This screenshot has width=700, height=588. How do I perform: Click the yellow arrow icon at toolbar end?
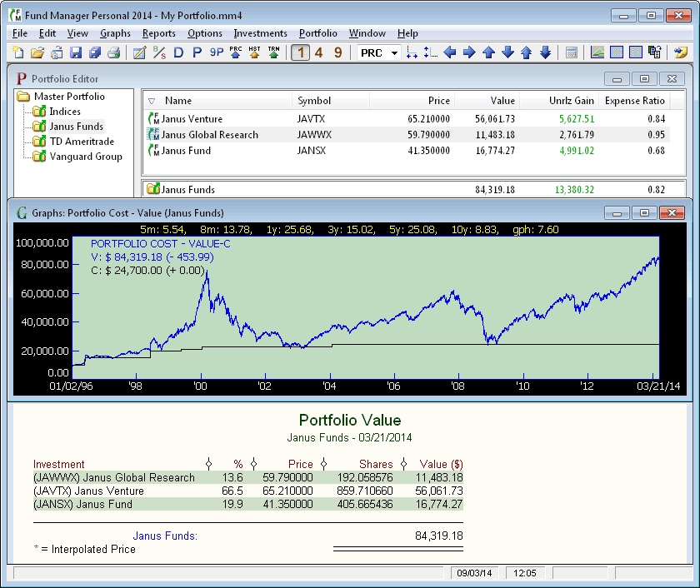681,52
